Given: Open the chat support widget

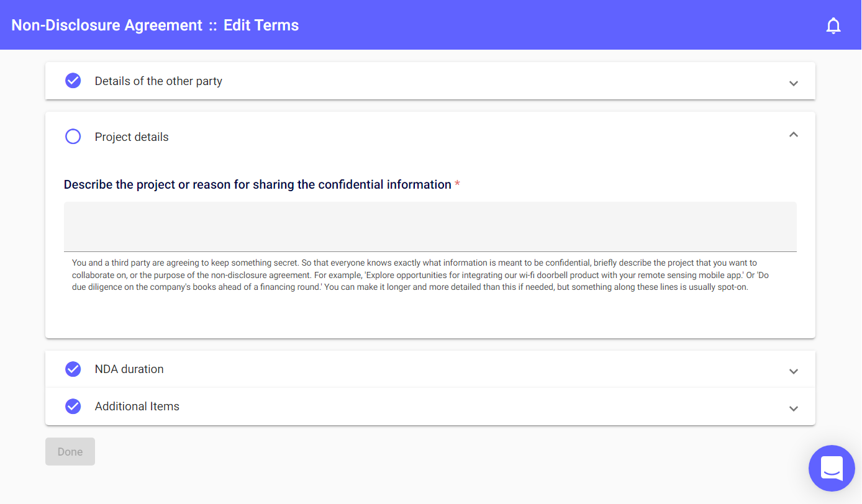Looking at the screenshot, I should coord(832,468).
